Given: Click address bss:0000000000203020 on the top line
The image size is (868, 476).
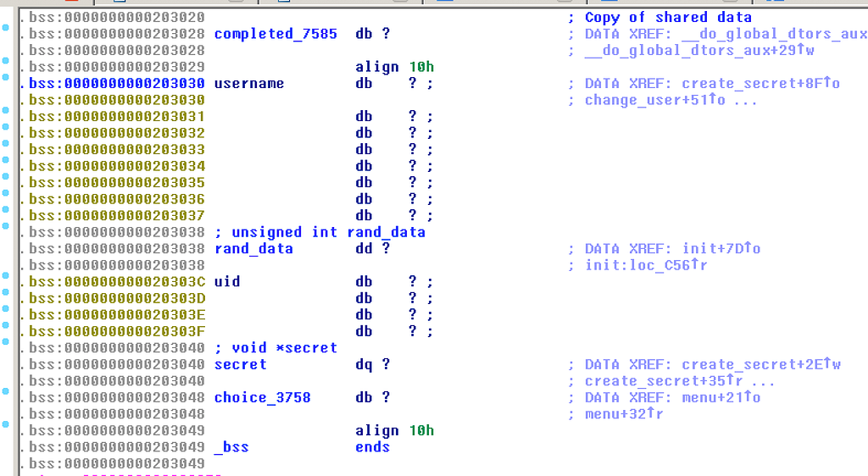Looking at the screenshot, I should pos(117,17).
